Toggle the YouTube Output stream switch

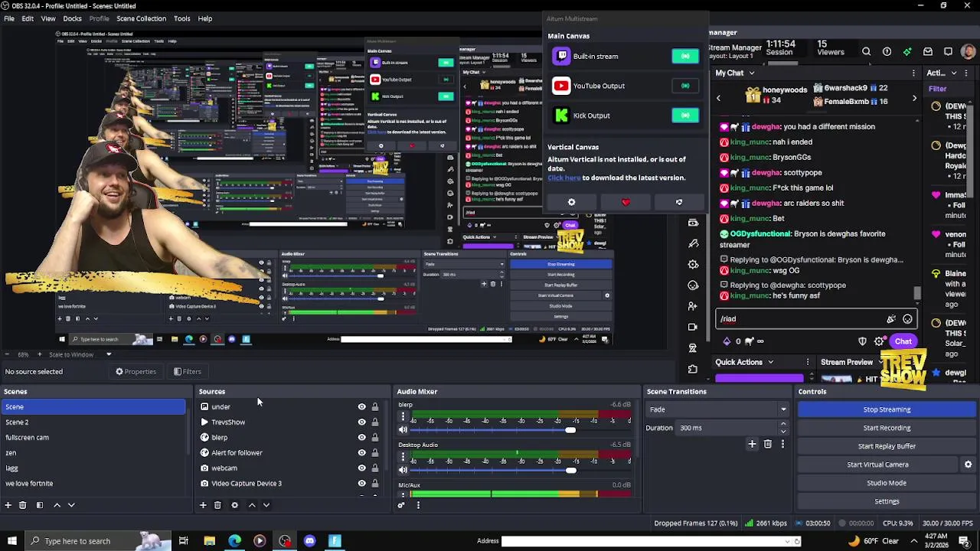coord(685,86)
